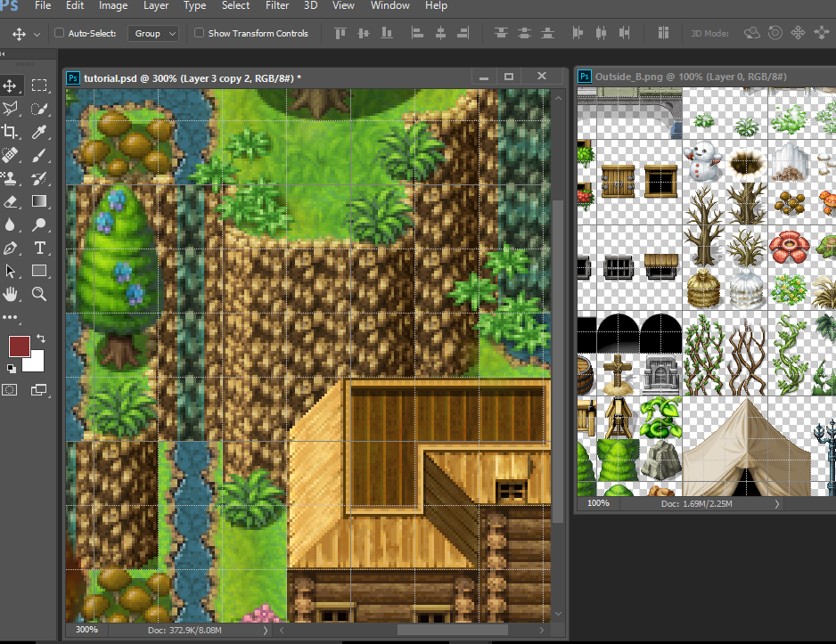Open the white background color swatch
The image size is (836, 644).
36,363
